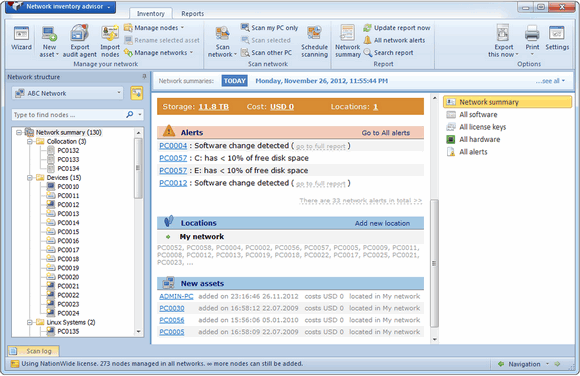580x376 pixels.
Task: Click Storage 11.8 TB link
Action: click(213, 107)
